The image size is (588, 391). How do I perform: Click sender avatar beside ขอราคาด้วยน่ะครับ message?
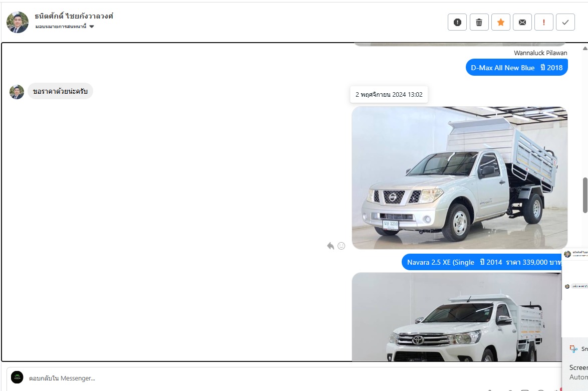(x=17, y=92)
